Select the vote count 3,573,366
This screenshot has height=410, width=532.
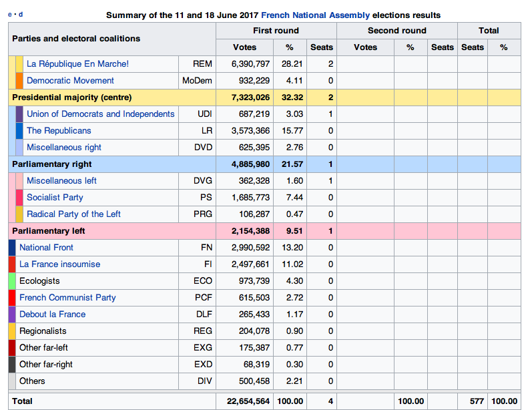coord(250,131)
